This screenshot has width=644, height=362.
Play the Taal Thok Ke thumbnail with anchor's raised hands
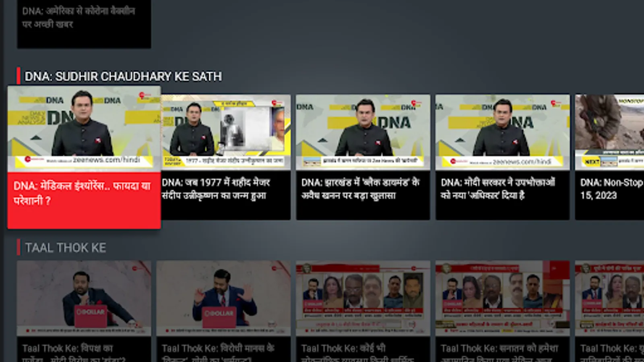(x=223, y=298)
